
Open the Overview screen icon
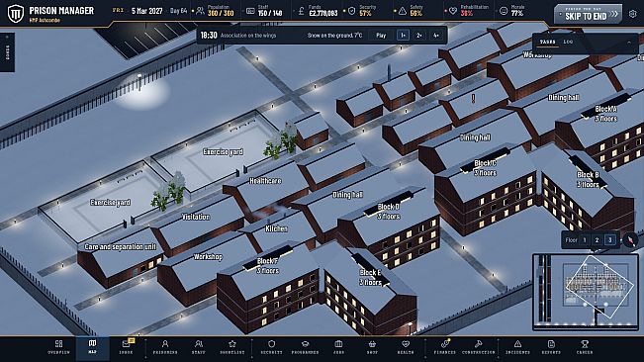pos(58,343)
